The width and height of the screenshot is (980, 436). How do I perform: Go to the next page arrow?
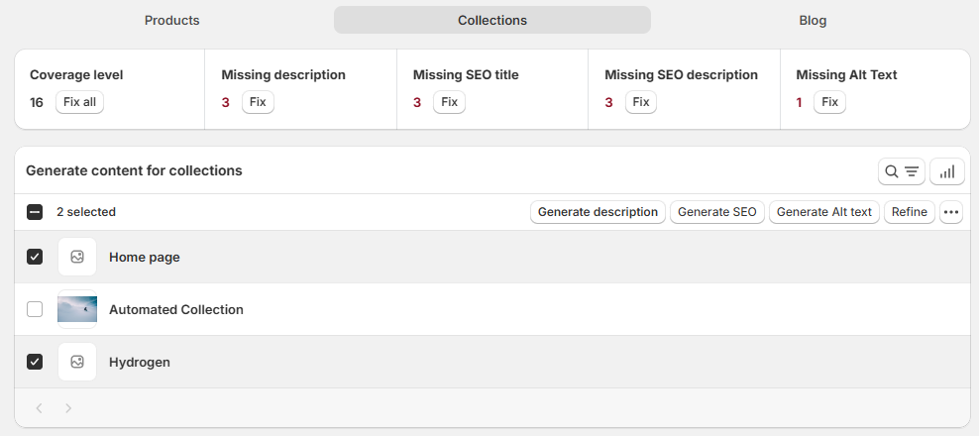coord(68,408)
